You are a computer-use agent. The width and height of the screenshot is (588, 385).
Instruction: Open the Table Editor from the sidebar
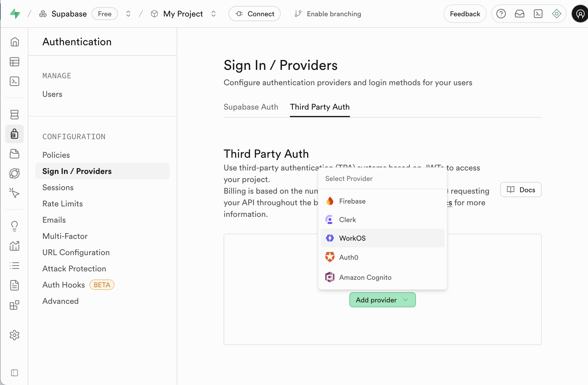tap(14, 62)
